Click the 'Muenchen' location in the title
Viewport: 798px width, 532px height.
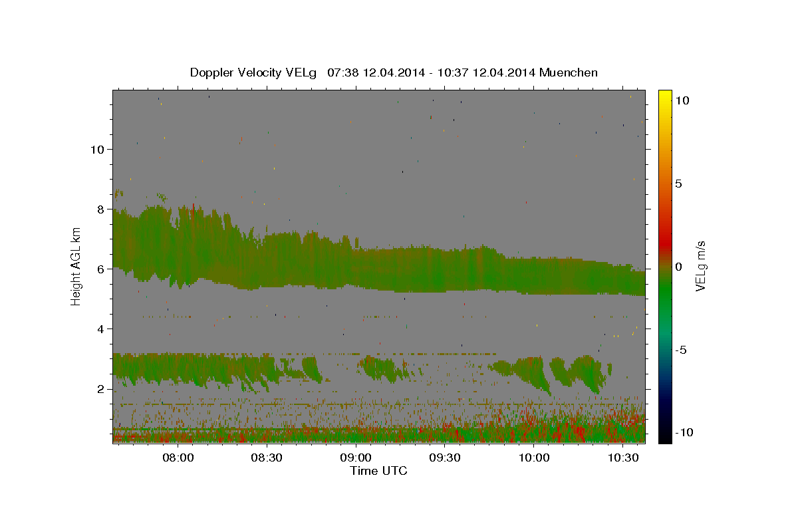point(569,72)
